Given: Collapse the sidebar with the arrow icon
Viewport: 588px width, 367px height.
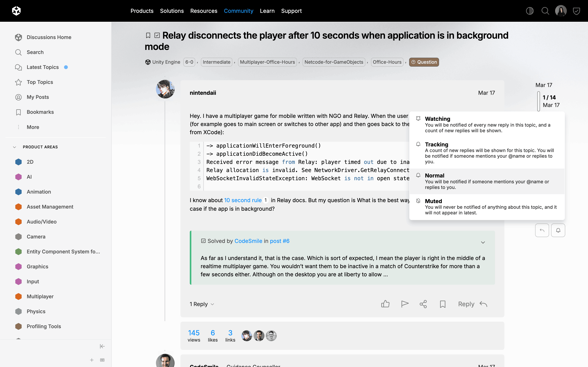Looking at the screenshot, I should [x=102, y=346].
